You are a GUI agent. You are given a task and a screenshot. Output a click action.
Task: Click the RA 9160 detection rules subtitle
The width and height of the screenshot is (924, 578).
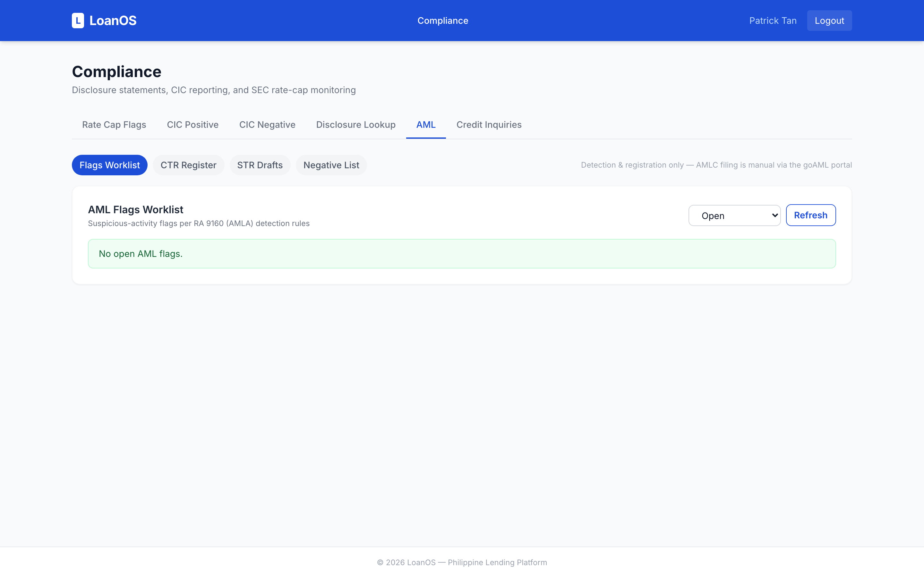199,223
